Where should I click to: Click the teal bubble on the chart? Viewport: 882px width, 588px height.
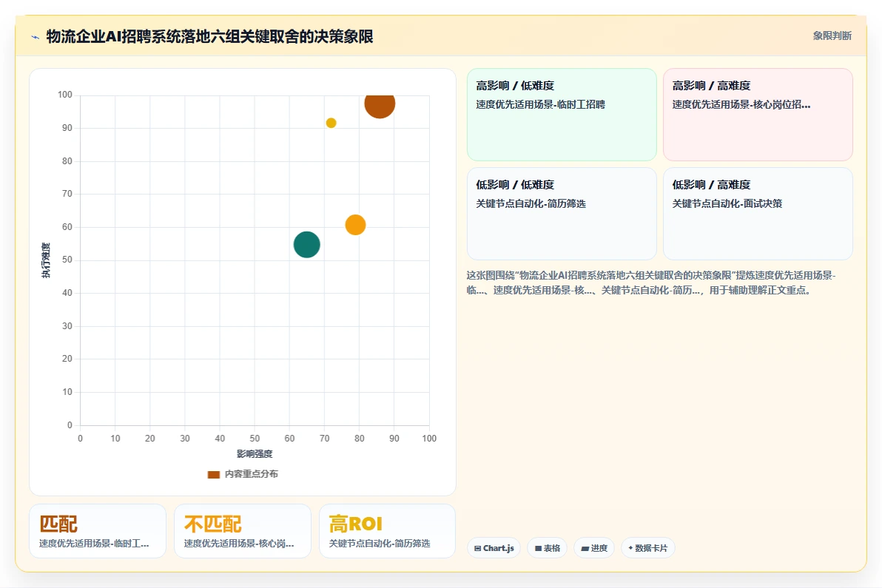click(307, 245)
